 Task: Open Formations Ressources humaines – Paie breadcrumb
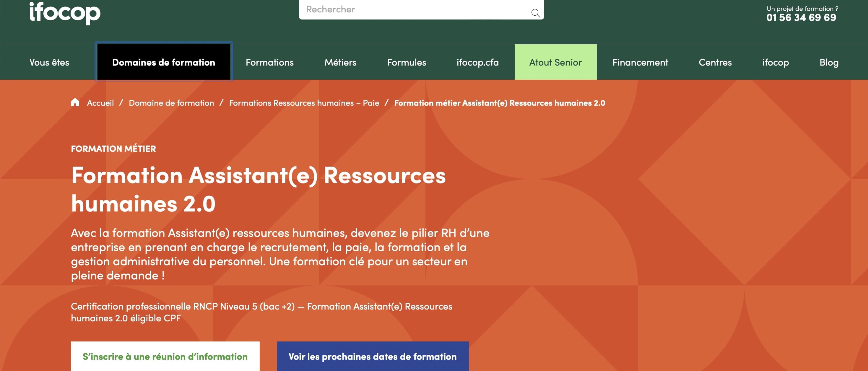[304, 103]
